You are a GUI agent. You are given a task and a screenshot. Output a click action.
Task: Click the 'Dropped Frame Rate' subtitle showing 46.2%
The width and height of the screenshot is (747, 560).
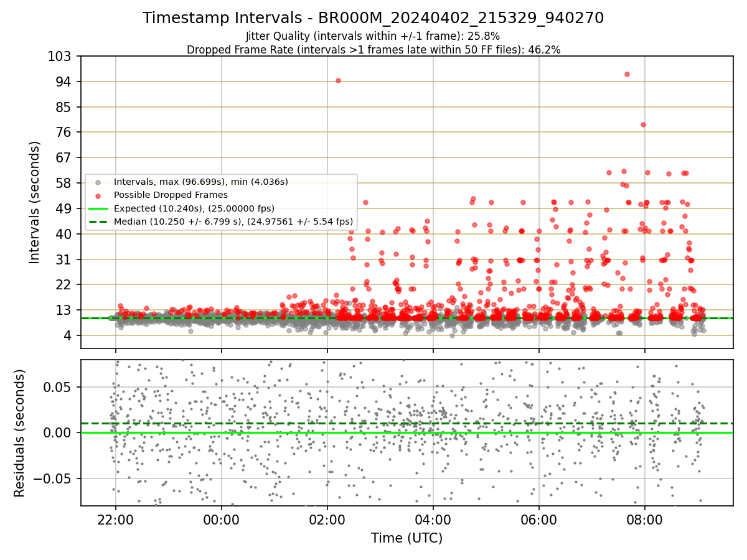[374, 50]
